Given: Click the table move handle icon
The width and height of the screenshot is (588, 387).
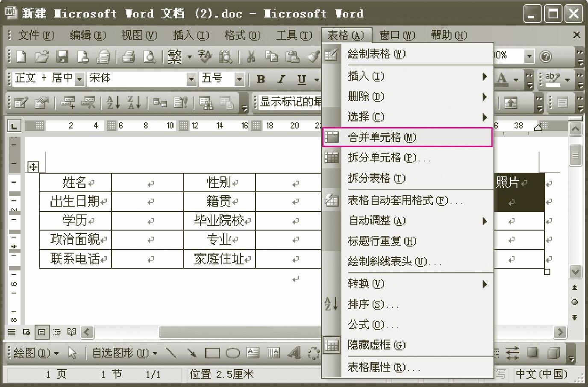Looking at the screenshot, I should pos(33,167).
